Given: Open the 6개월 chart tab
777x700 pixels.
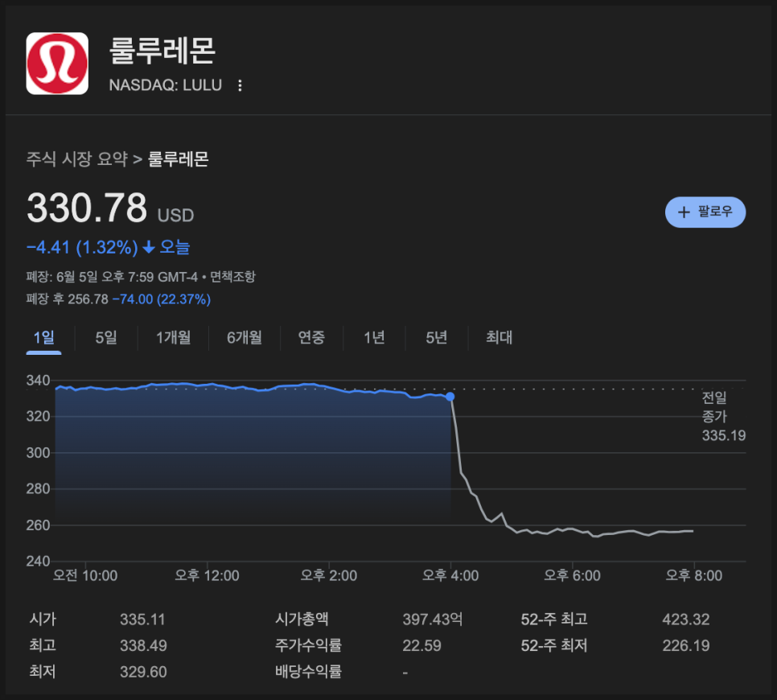Looking at the screenshot, I should [x=245, y=338].
